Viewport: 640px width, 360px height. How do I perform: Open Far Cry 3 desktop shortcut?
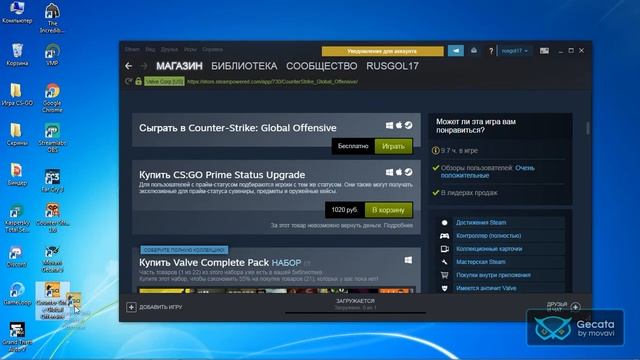click(x=52, y=180)
